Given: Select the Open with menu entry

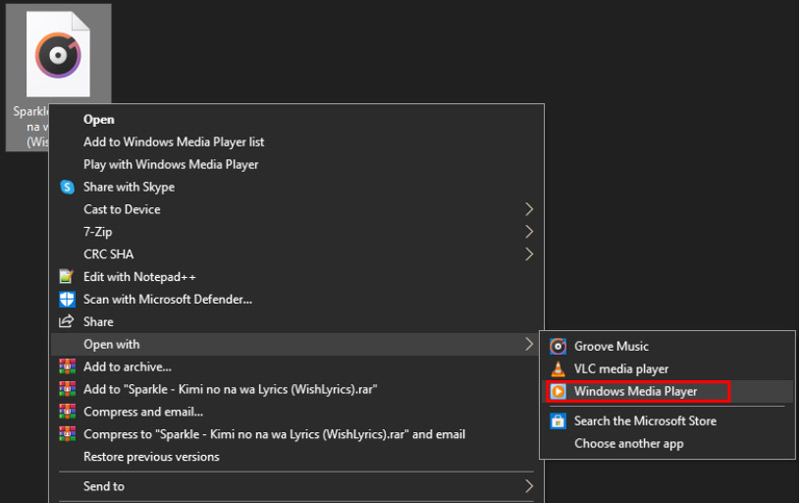Looking at the screenshot, I should click(297, 344).
